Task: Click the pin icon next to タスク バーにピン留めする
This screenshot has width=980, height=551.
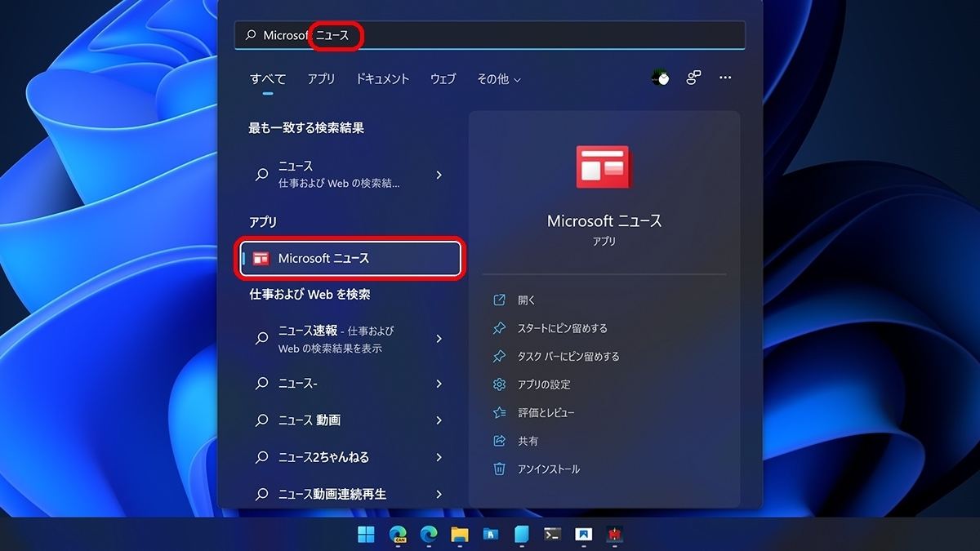Action: tap(500, 357)
